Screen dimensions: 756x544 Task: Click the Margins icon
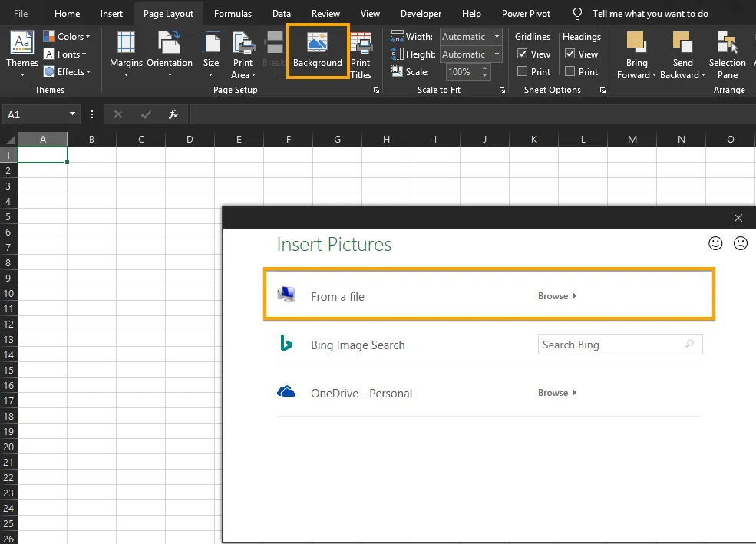pyautogui.click(x=127, y=42)
